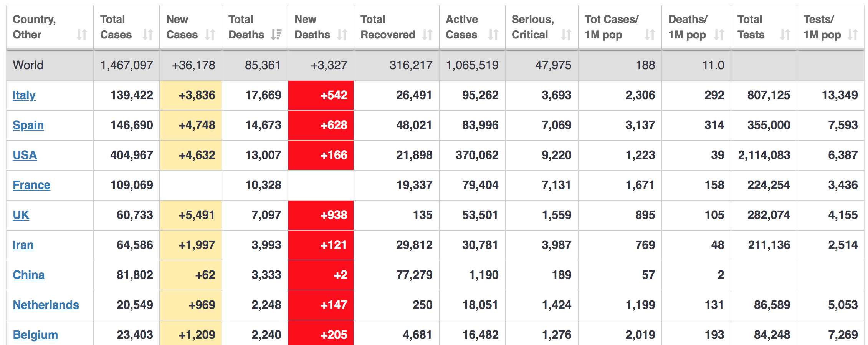Open the Iran country link
868x345 pixels.
[23, 245]
